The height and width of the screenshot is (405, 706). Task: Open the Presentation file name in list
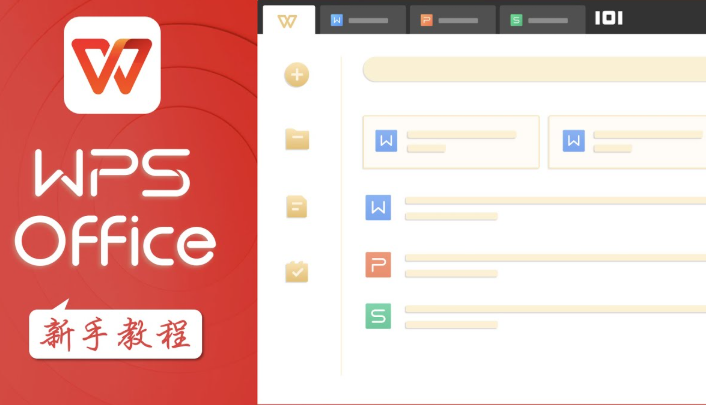pos(553,258)
